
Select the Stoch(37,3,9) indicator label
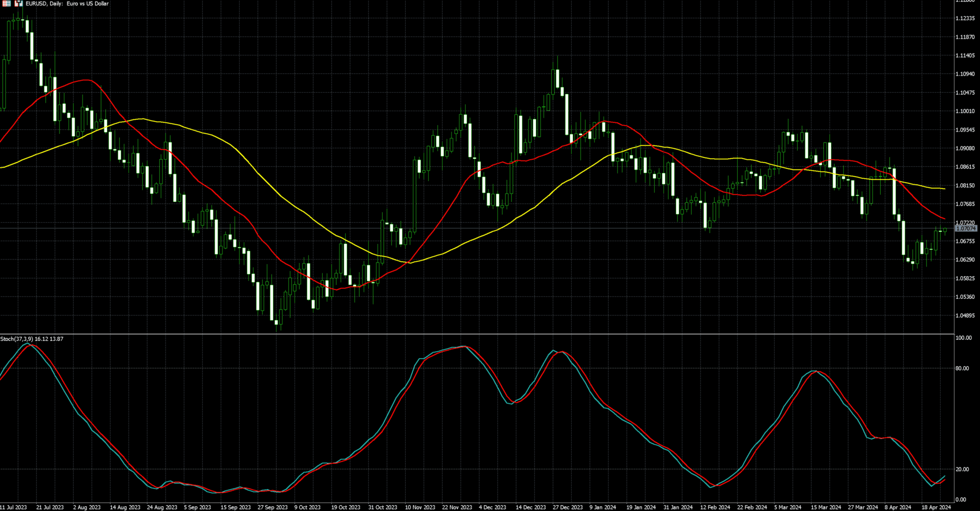[x=32, y=339]
